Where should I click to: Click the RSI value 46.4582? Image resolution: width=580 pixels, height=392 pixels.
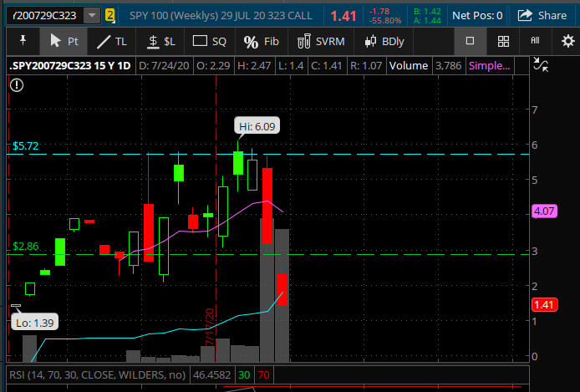(212, 375)
